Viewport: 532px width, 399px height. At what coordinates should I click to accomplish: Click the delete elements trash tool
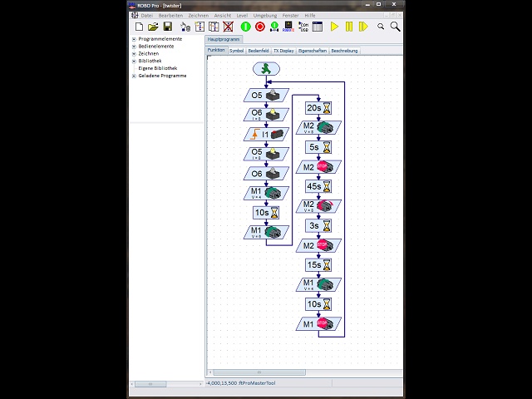point(185,27)
